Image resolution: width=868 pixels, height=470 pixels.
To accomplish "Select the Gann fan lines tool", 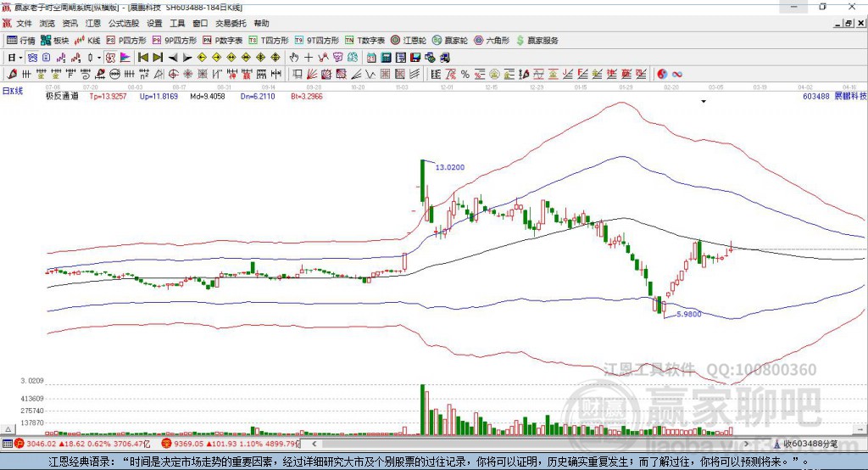I will click(312, 74).
